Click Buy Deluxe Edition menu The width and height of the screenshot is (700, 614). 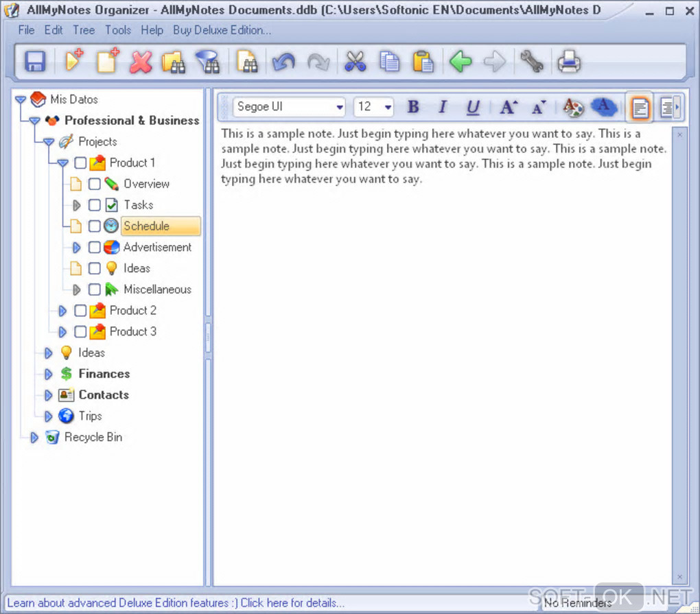pyautogui.click(x=222, y=30)
